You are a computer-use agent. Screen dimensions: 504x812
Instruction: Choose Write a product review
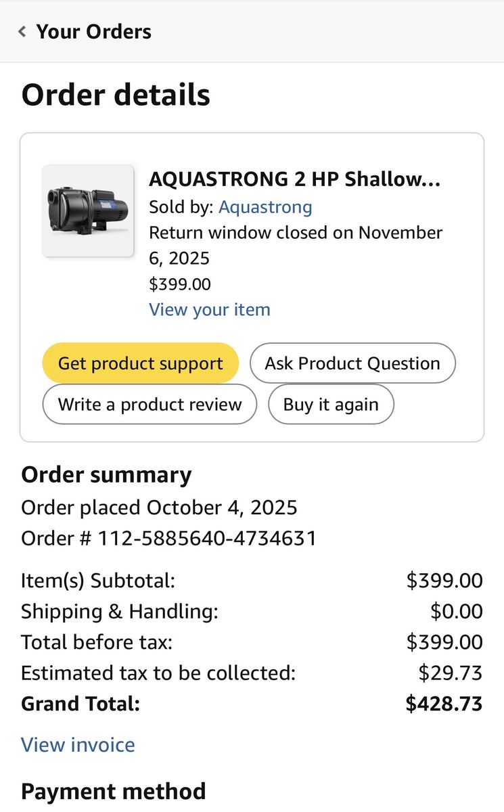pyautogui.click(x=150, y=405)
